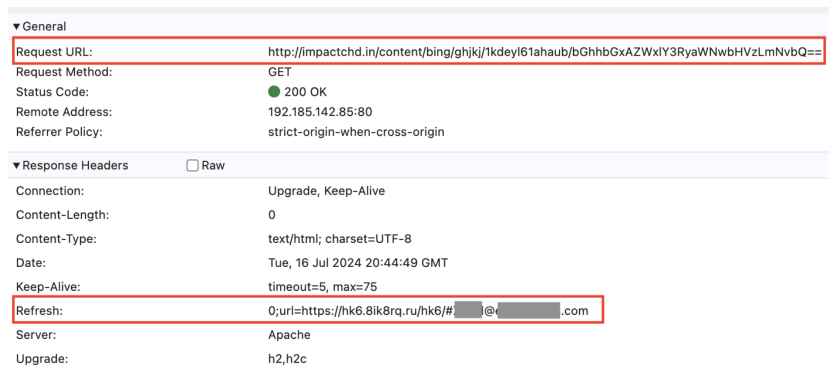Select the Refresh redirect URL value

(428, 311)
